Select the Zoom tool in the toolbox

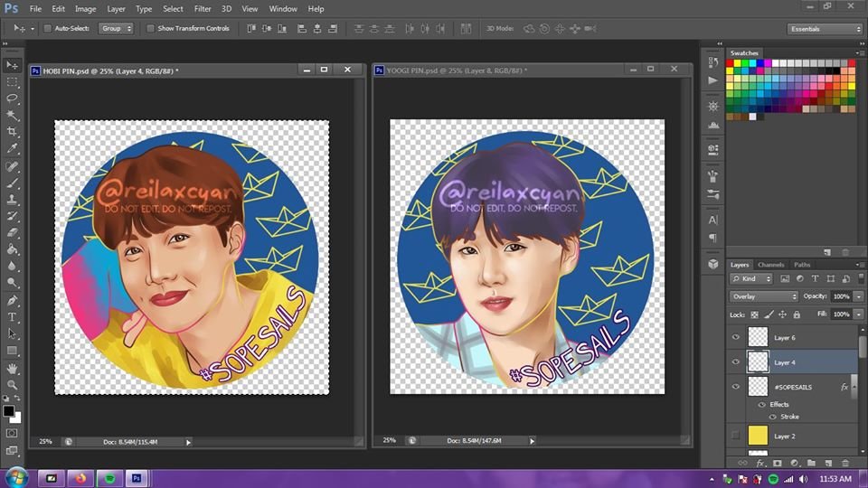pos(12,385)
